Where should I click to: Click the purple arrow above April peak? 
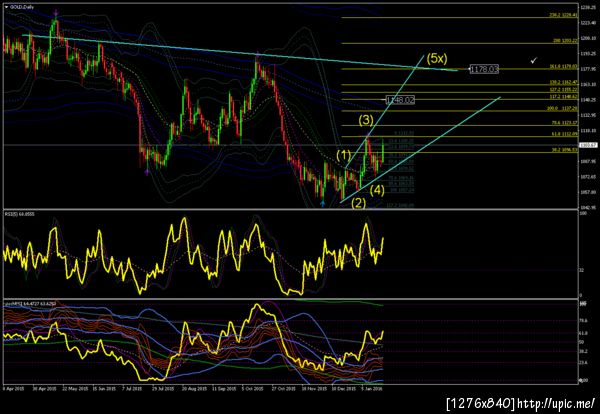[x=56, y=13]
